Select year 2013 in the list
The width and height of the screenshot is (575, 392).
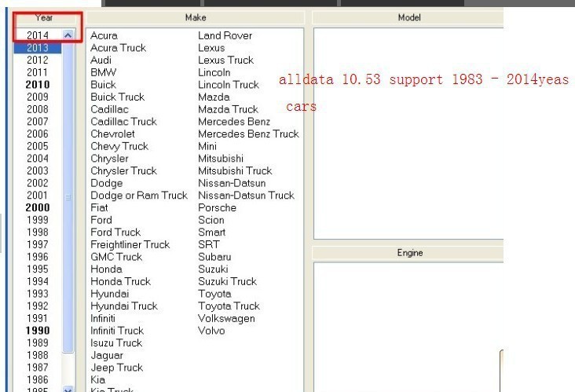coord(37,48)
